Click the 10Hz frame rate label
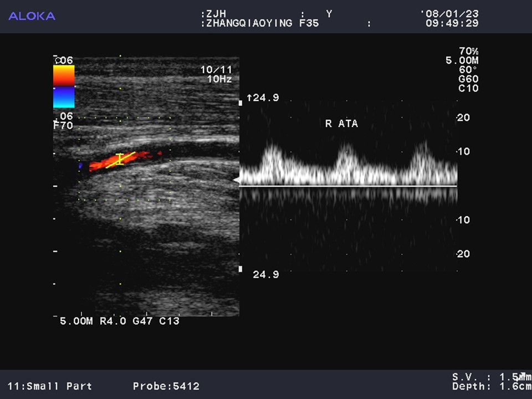This screenshot has width=532, height=399. click(x=219, y=79)
